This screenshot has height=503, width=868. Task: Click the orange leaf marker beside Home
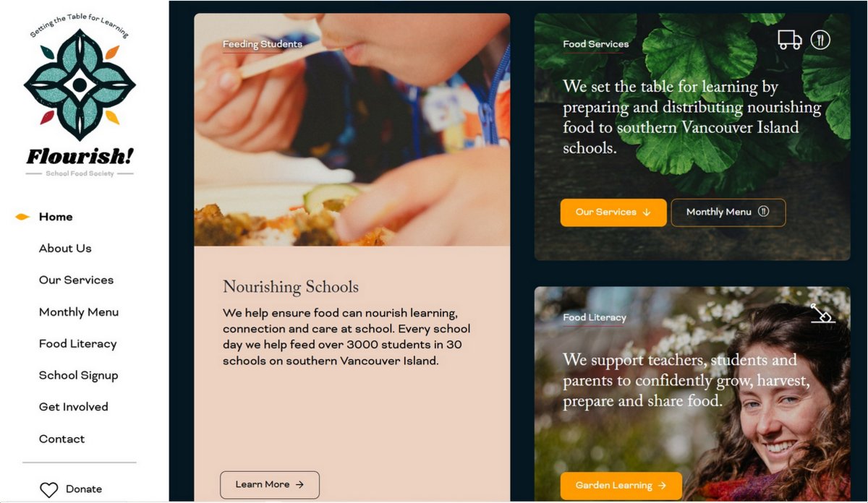tap(22, 217)
